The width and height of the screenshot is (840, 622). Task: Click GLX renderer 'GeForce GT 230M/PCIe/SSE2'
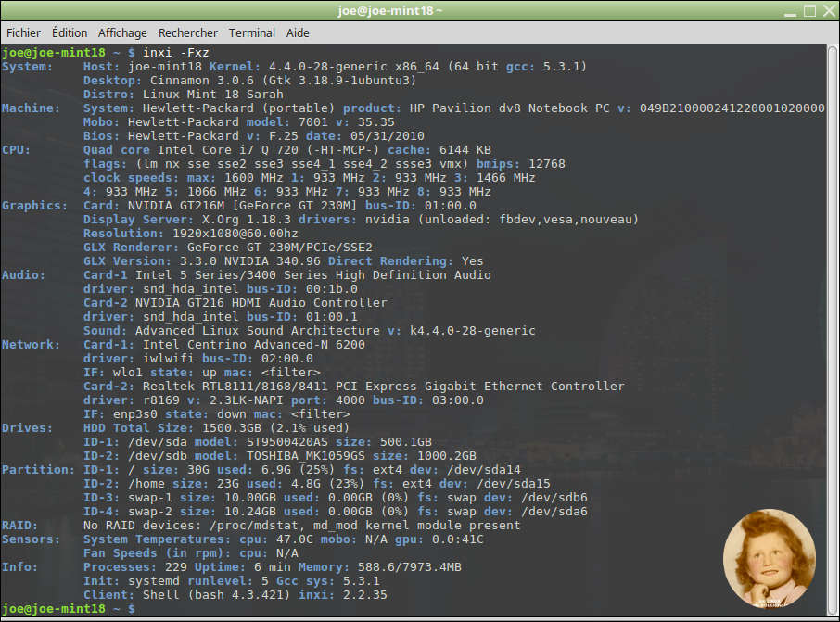tap(280, 248)
